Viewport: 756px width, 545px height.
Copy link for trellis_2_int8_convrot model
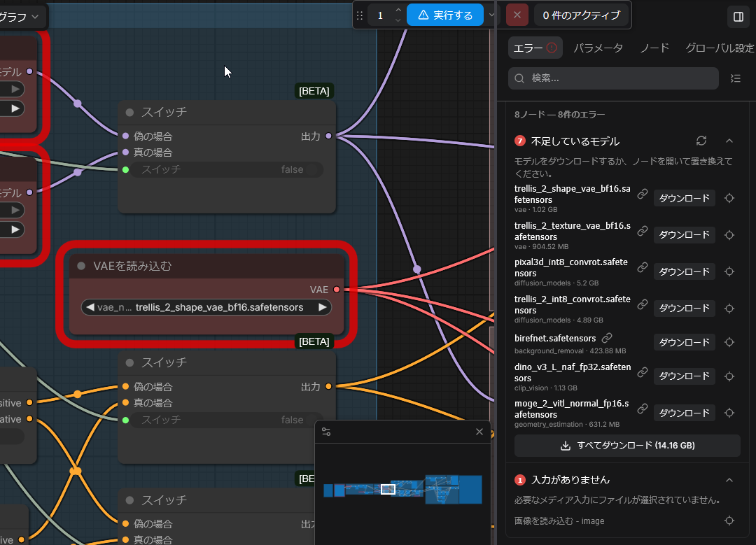642,304
